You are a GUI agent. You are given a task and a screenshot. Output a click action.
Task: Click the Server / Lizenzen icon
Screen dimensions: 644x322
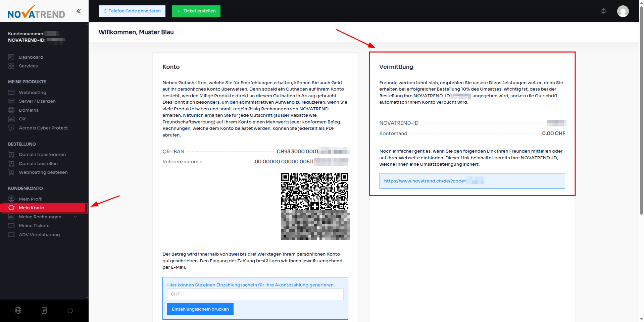coord(11,101)
